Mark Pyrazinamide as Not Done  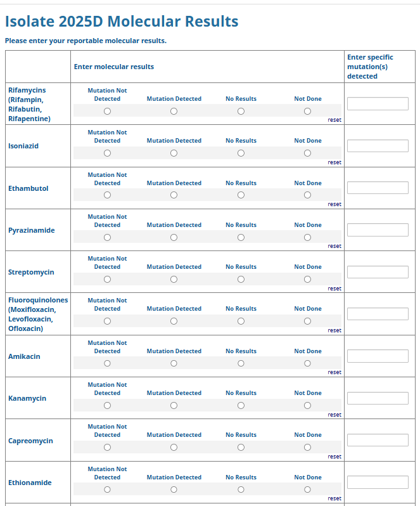(307, 237)
